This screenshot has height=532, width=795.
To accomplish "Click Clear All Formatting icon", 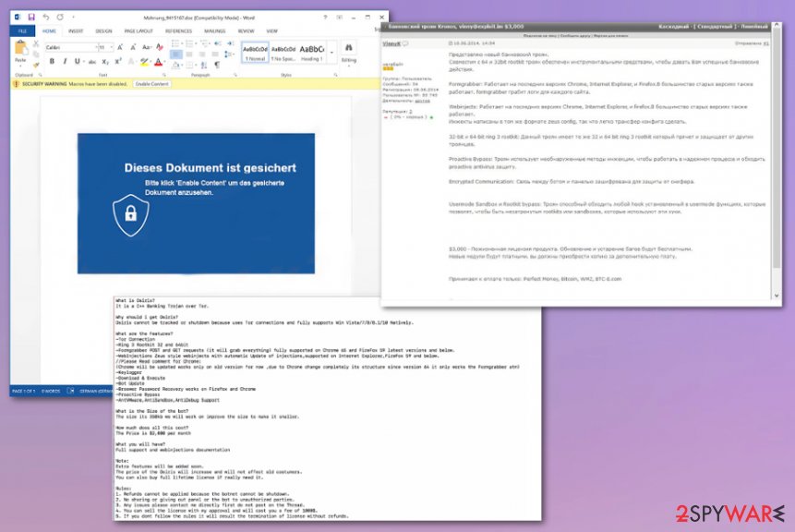I will point(160,47).
